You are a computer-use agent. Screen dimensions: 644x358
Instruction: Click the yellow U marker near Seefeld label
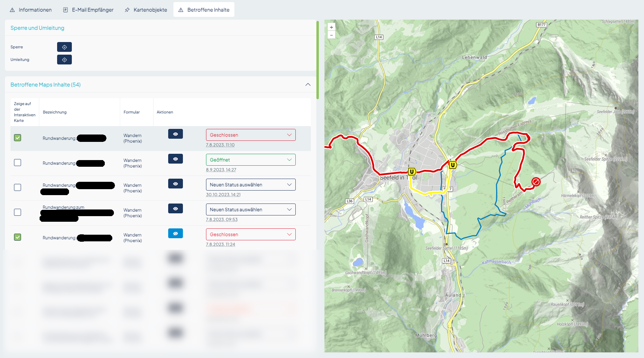(x=412, y=172)
